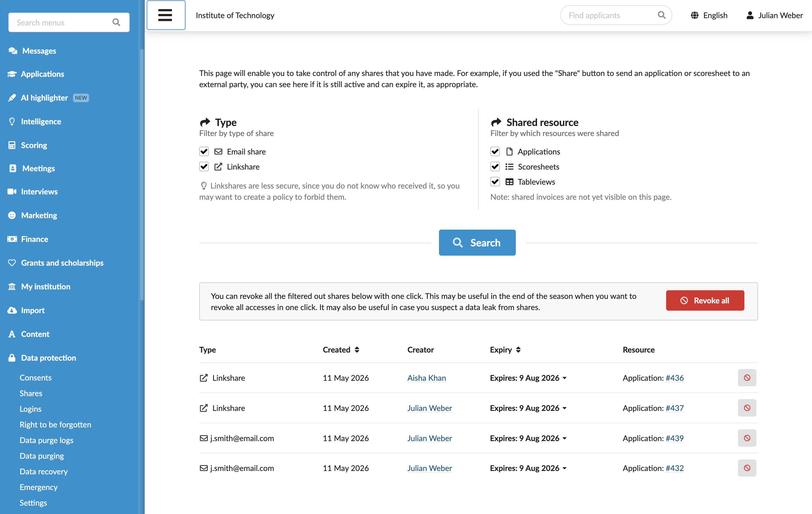Click the Messages chat bubbles icon
This screenshot has height=514, width=812.
click(13, 51)
